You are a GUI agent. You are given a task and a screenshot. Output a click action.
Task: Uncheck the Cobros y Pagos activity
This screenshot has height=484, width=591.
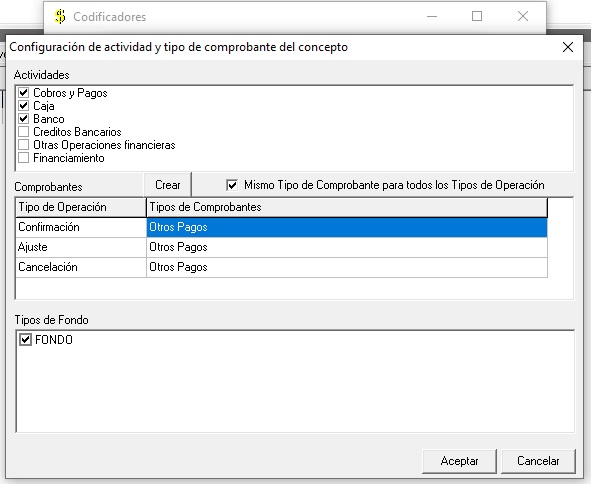pos(23,92)
